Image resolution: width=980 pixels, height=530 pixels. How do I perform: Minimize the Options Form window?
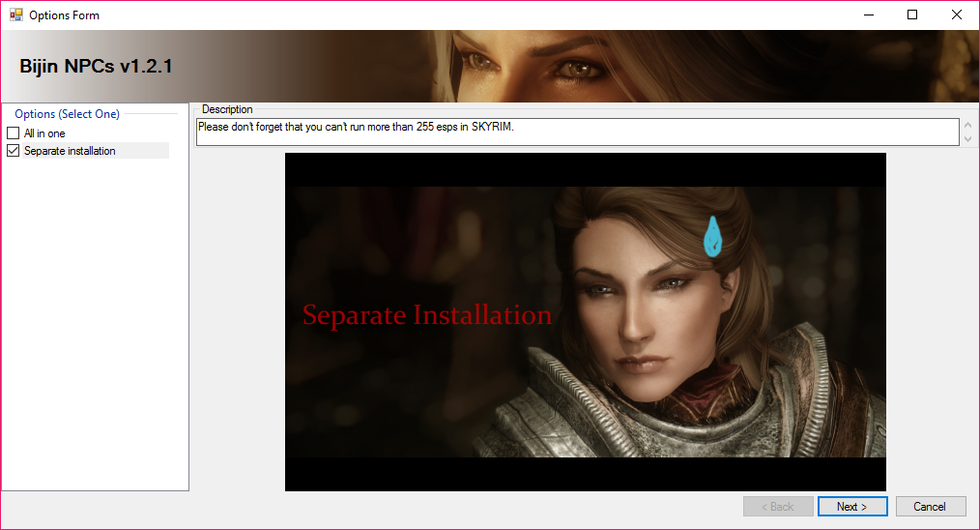click(x=869, y=15)
